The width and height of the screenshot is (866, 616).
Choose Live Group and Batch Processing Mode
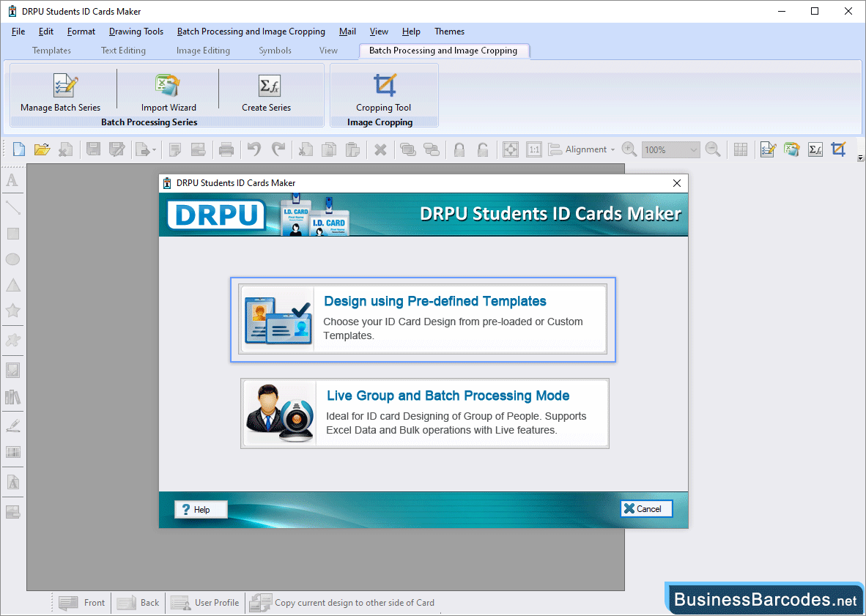pyautogui.click(x=425, y=413)
